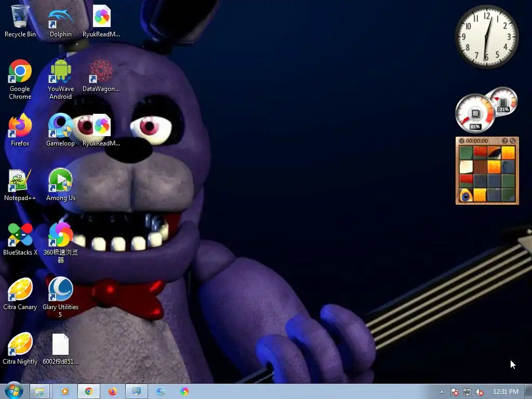532x399 pixels.
Task: Select the Citra Canary shortcut
Action: click(x=20, y=294)
